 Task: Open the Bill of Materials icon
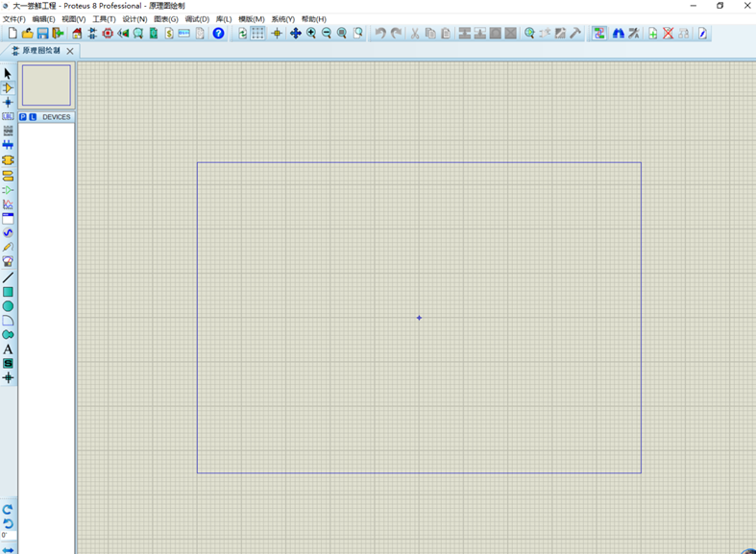coord(169,34)
